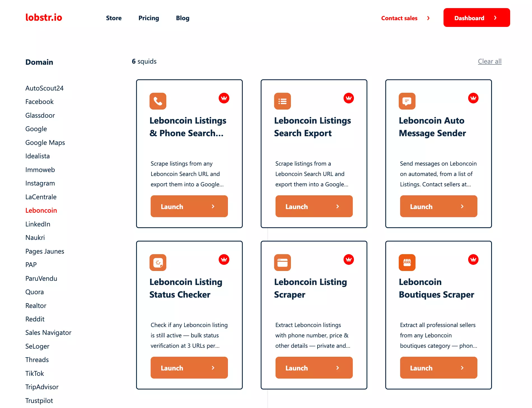Filter by Realtor domain

pos(36,306)
